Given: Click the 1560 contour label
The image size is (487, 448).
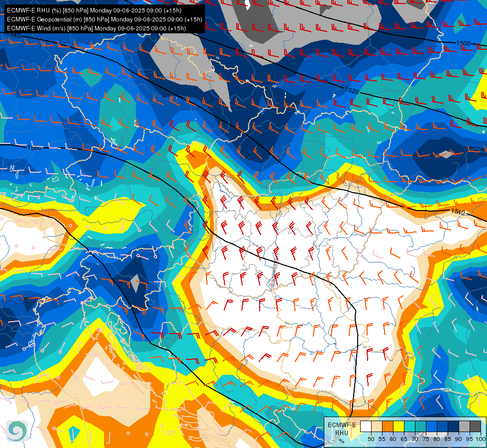Looking at the screenshot, I should (x=34, y=148).
